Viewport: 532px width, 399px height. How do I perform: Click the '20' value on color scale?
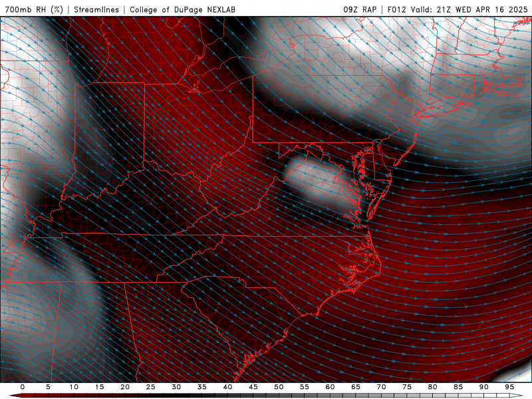tap(125, 387)
